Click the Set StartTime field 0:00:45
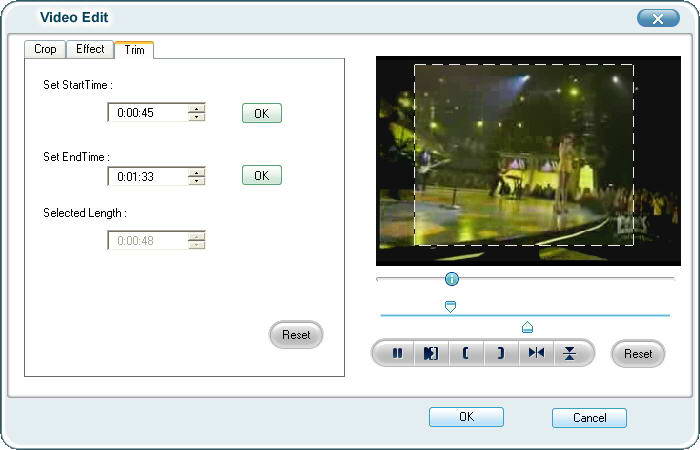This screenshot has width=700, height=450. point(147,112)
